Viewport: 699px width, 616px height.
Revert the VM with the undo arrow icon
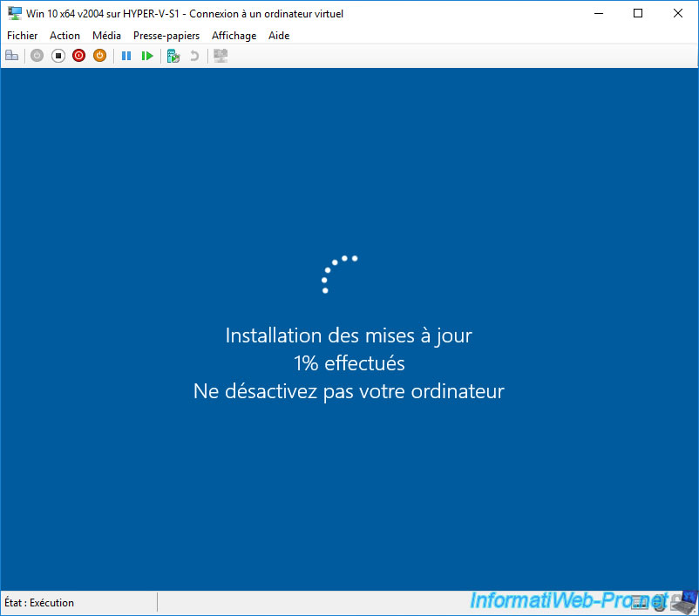(194, 56)
